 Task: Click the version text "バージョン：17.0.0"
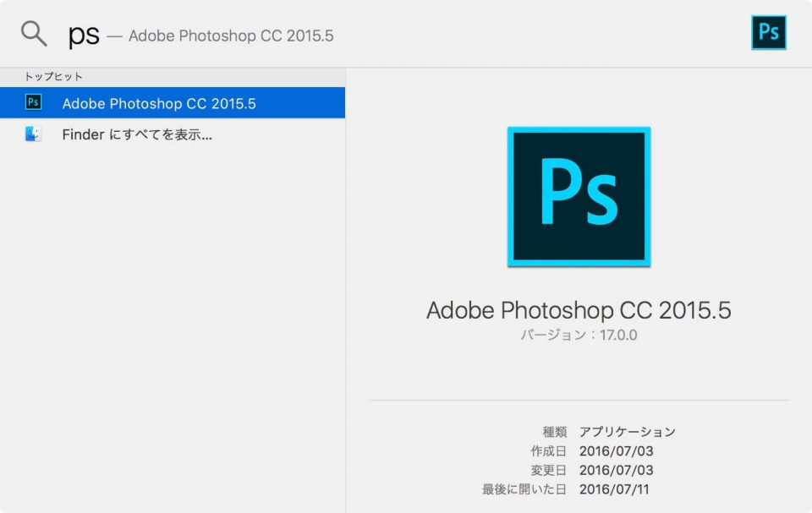(579, 335)
